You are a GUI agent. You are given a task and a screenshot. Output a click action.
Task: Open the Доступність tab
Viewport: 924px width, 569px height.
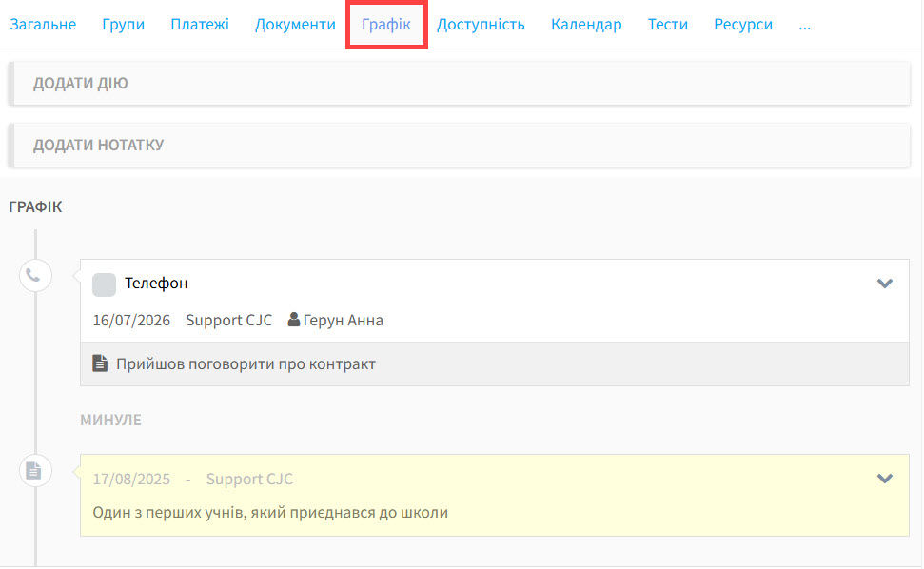(x=481, y=24)
